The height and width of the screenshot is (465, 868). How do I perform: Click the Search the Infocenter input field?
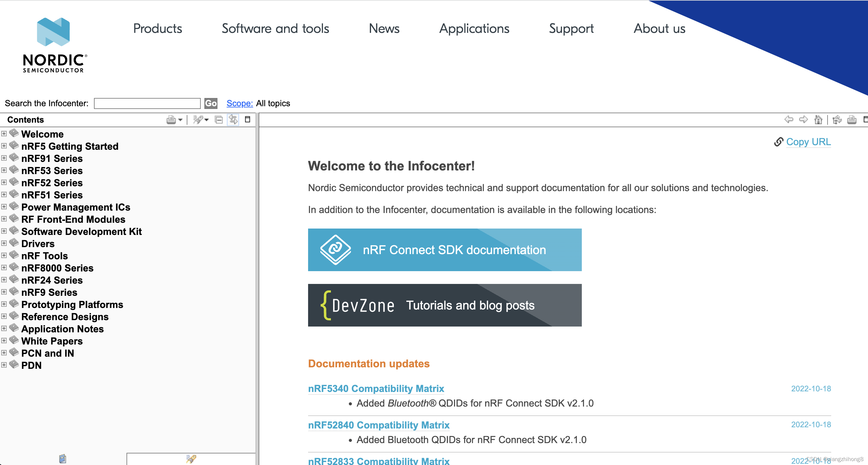click(x=147, y=103)
